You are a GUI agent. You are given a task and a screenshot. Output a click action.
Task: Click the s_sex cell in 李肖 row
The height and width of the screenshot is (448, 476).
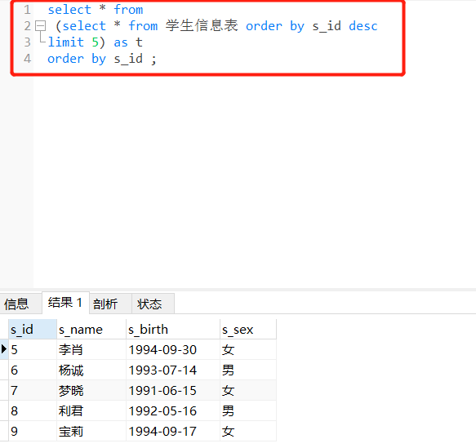(248, 349)
